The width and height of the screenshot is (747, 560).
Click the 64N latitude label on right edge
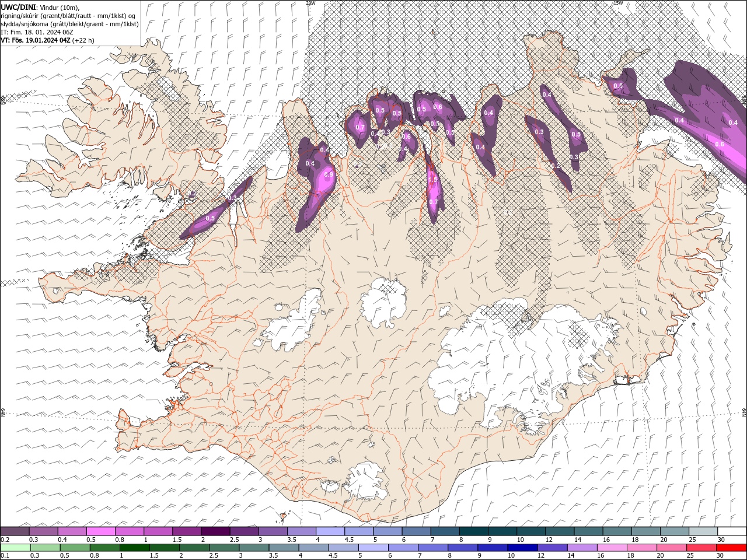click(x=744, y=412)
